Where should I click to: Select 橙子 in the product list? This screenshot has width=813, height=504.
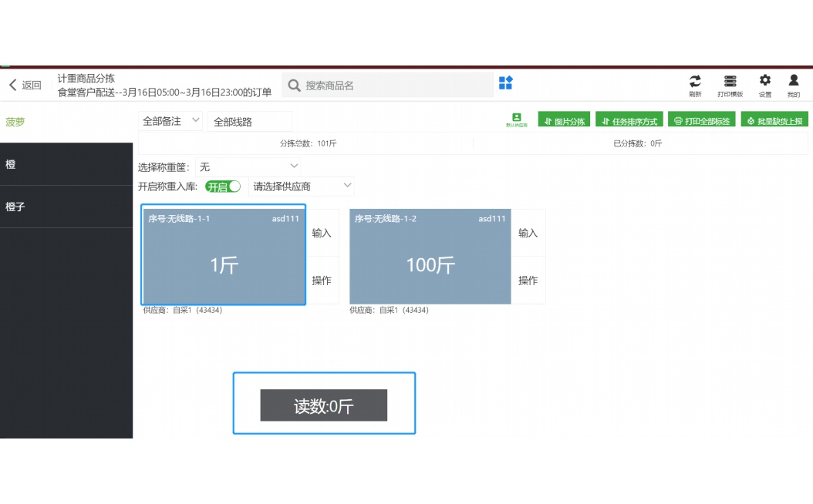click(66, 207)
